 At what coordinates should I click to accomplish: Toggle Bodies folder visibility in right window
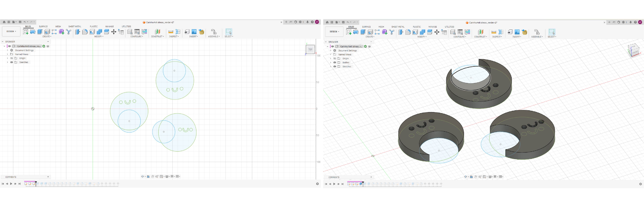[x=335, y=62]
